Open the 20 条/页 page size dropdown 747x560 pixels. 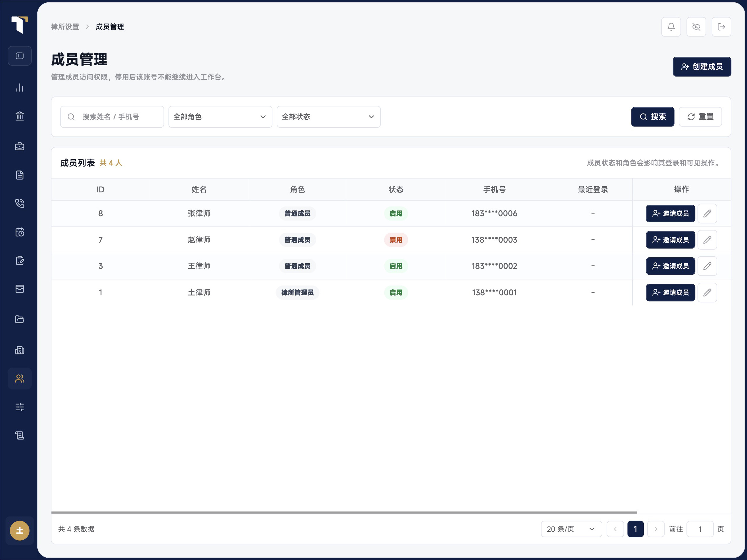(x=571, y=529)
